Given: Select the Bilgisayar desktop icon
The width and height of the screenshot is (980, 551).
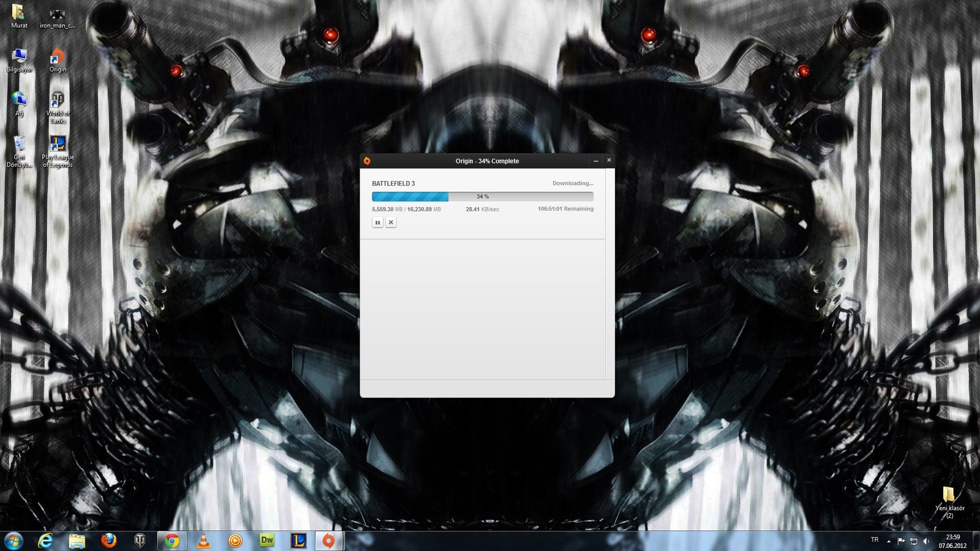Looking at the screenshot, I should point(19,61).
